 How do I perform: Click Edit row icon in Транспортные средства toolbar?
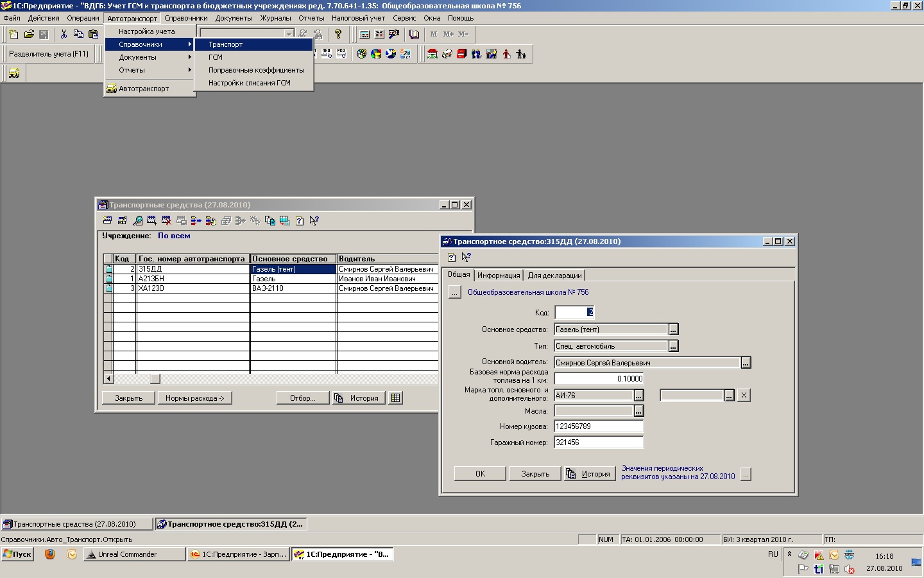122,221
